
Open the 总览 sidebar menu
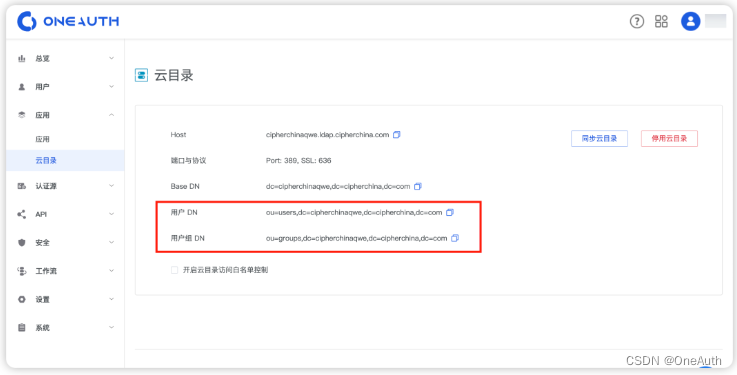(x=65, y=59)
